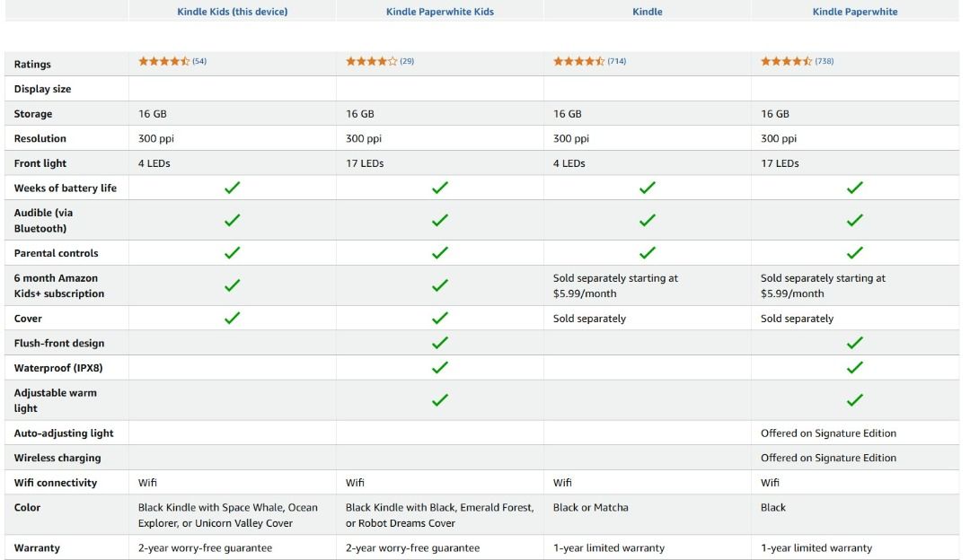This screenshot has height=560, width=970.
Task: Click the Waterproof checkmark under Kindle Paperwhite Kids
Action: pyautogui.click(x=439, y=367)
